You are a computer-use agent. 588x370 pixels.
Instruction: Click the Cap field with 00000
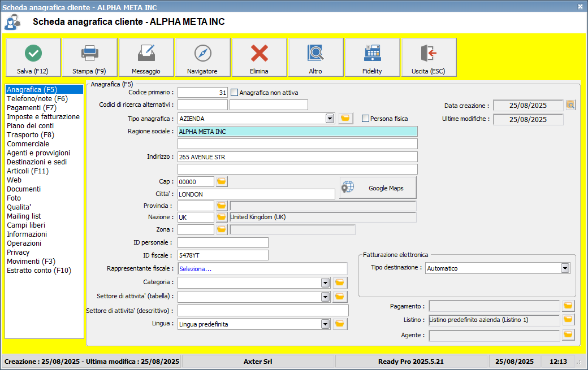click(196, 182)
